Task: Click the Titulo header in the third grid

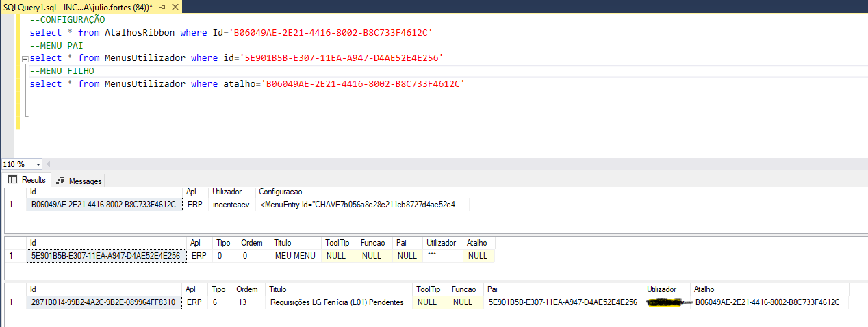Action: [278, 289]
